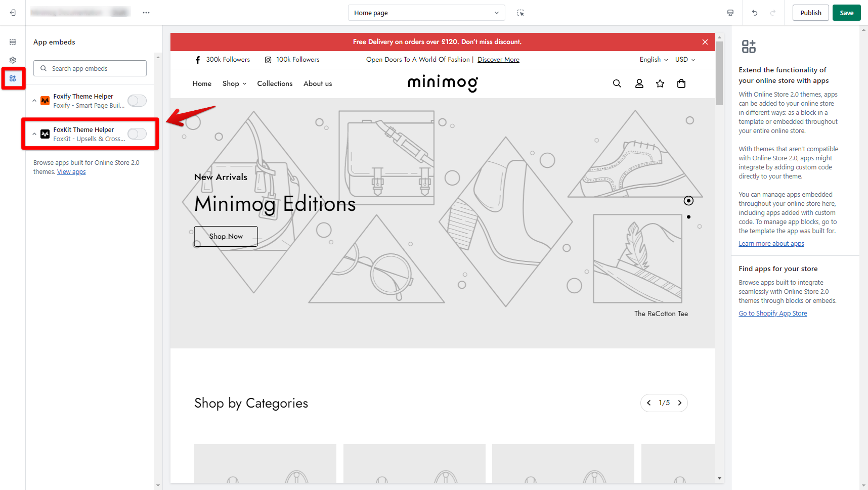
Task: Open Go to Shopify App Store link
Action: 772,314
